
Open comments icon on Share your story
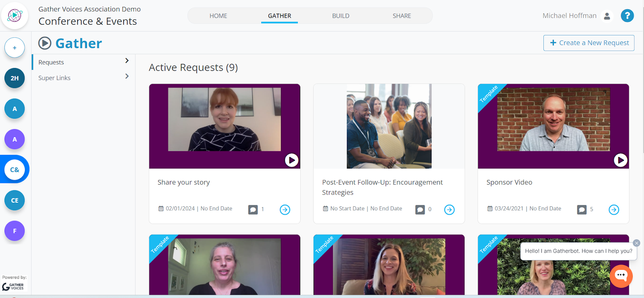point(253,210)
